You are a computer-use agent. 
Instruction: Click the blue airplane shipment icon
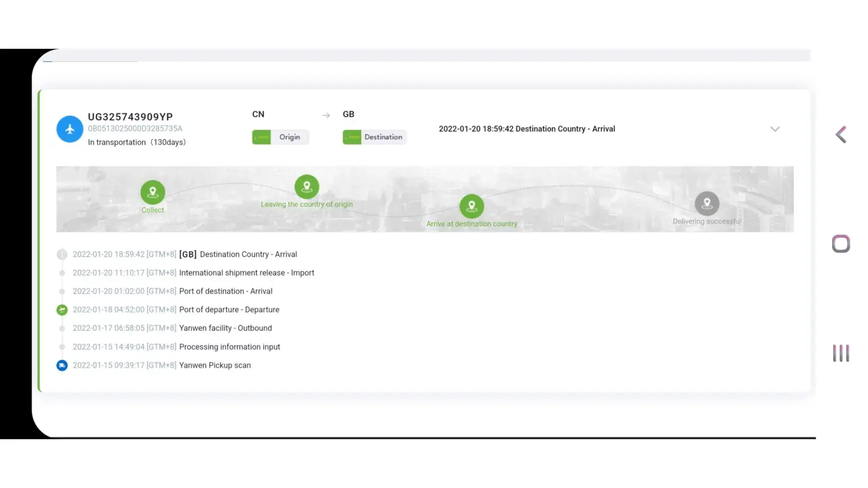click(x=70, y=129)
